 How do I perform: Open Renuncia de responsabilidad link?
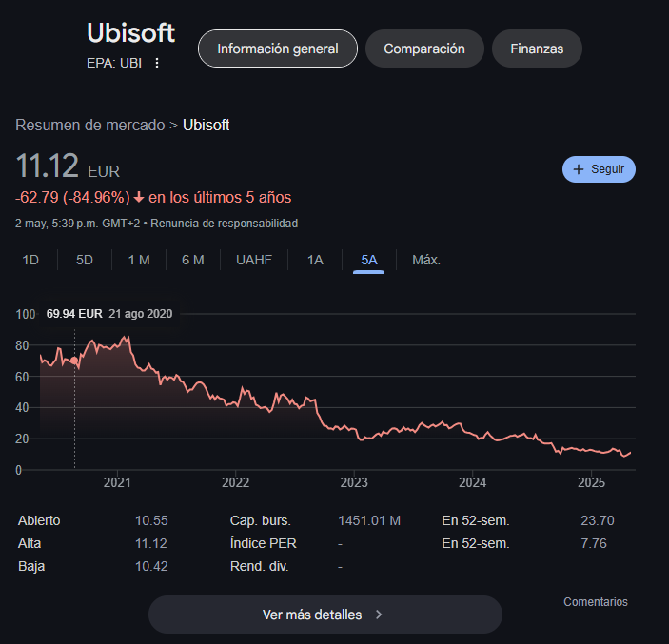point(224,224)
